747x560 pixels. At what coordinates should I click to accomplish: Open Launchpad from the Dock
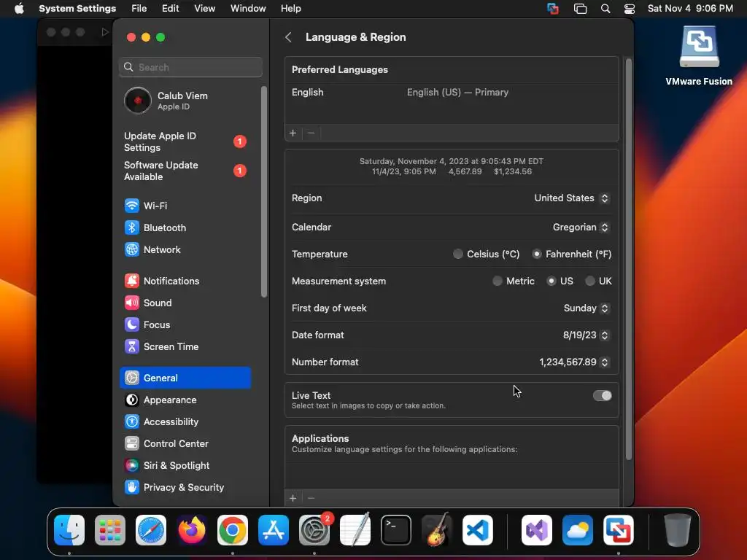coord(110,530)
